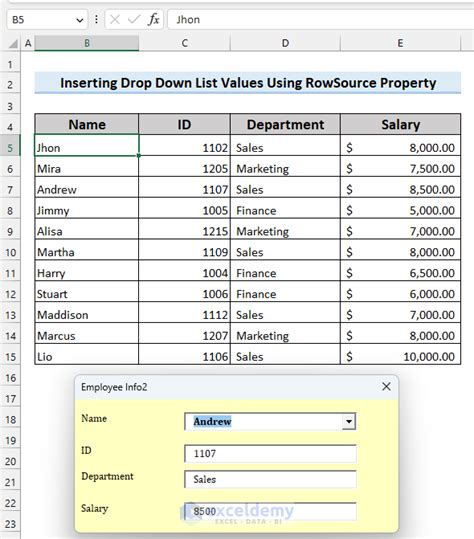The width and height of the screenshot is (474, 539).
Task: Click the Salary field showing 8500
Action: click(x=270, y=511)
